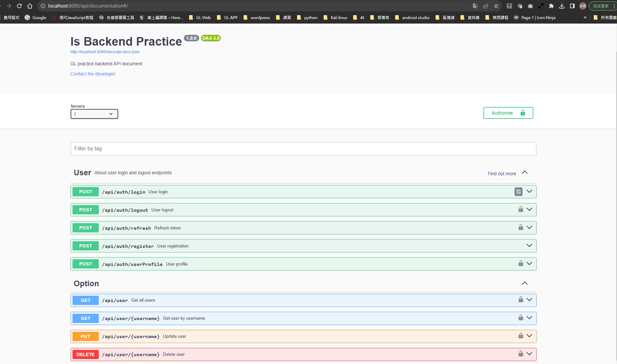Click the Contact the developer link

click(x=93, y=74)
